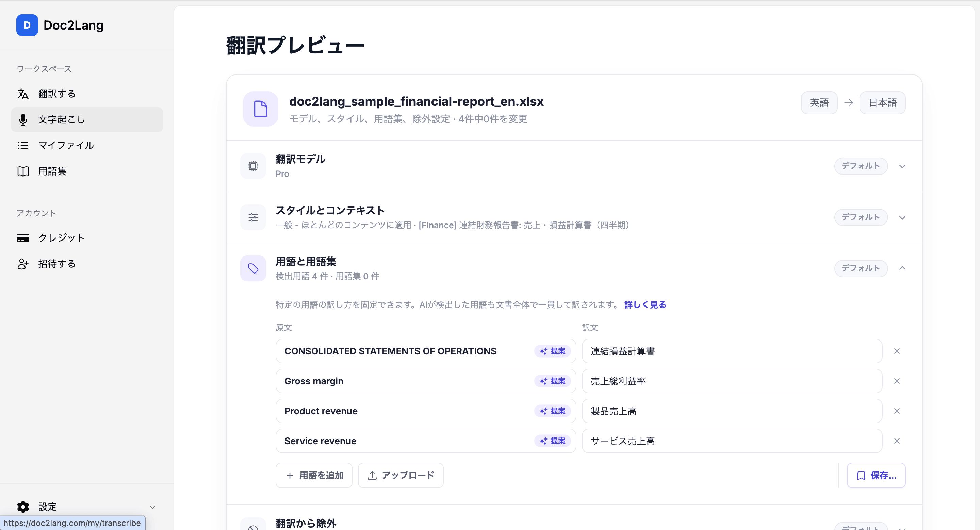Click the sliders icon for スタイルとコンテキスト
The height and width of the screenshot is (530, 980).
tap(253, 217)
